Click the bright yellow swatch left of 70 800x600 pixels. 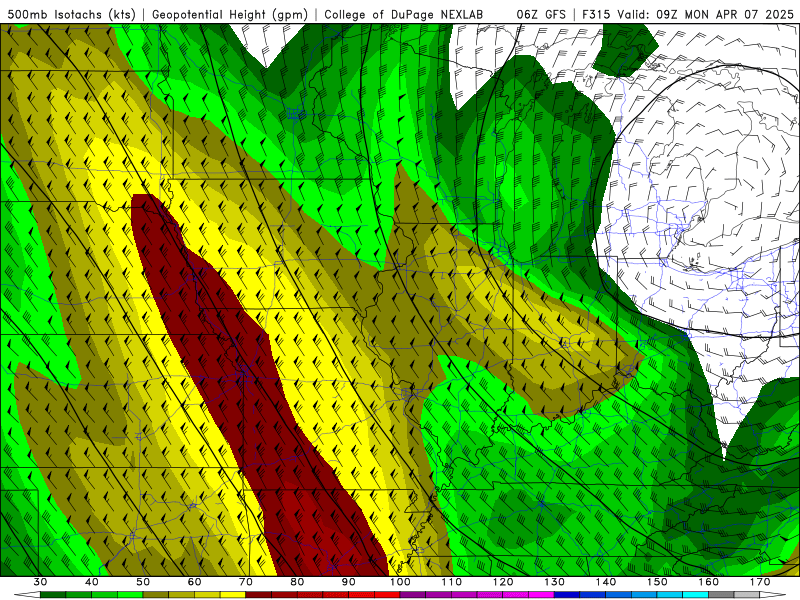pyautogui.click(x=233, y=595)
